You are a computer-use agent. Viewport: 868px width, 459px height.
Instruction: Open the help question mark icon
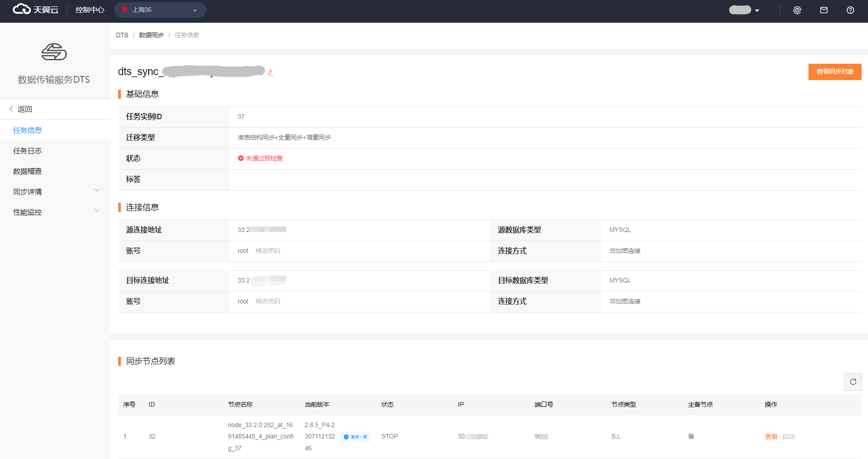(x=850, y=10)
